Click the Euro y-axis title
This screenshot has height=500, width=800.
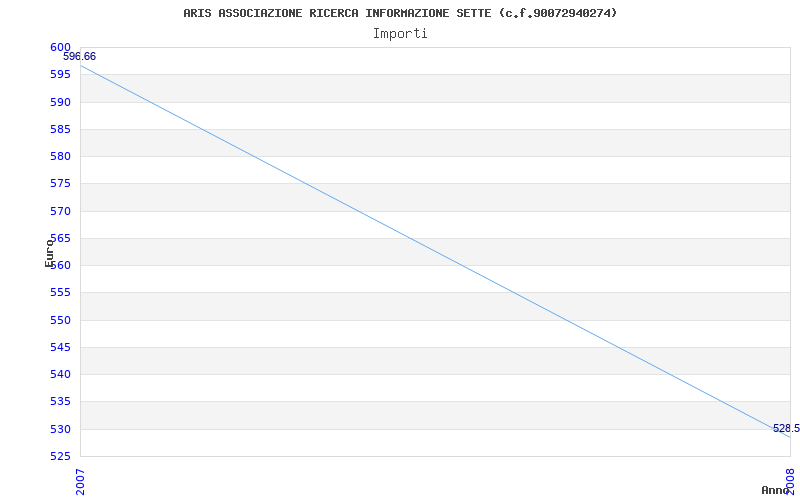click(49, 253)
